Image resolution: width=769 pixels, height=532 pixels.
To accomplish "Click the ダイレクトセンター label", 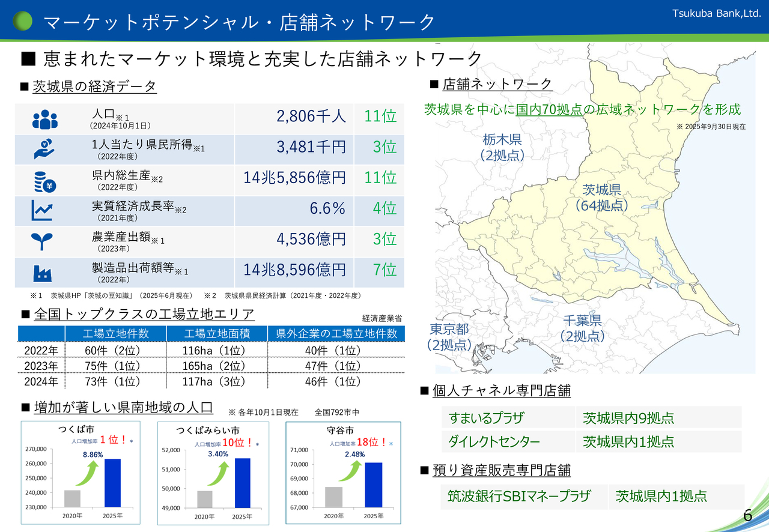I will tap(494, 442).
